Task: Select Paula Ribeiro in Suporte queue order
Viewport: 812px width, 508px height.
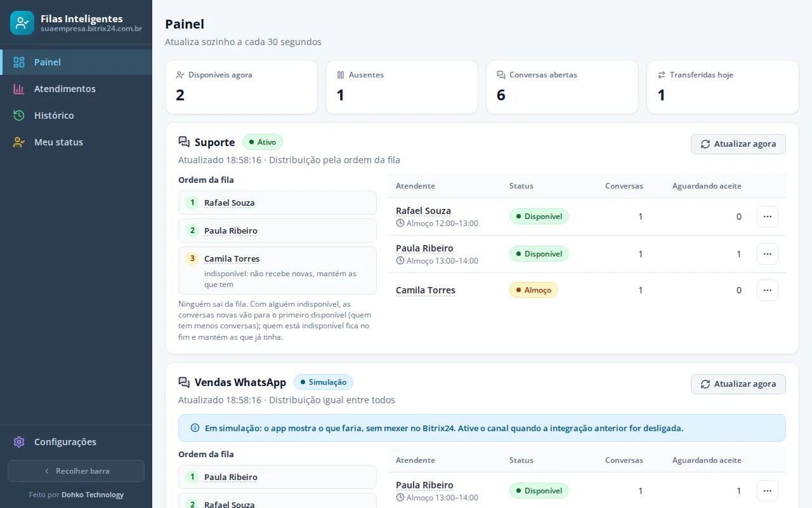Action: (277, 231)
